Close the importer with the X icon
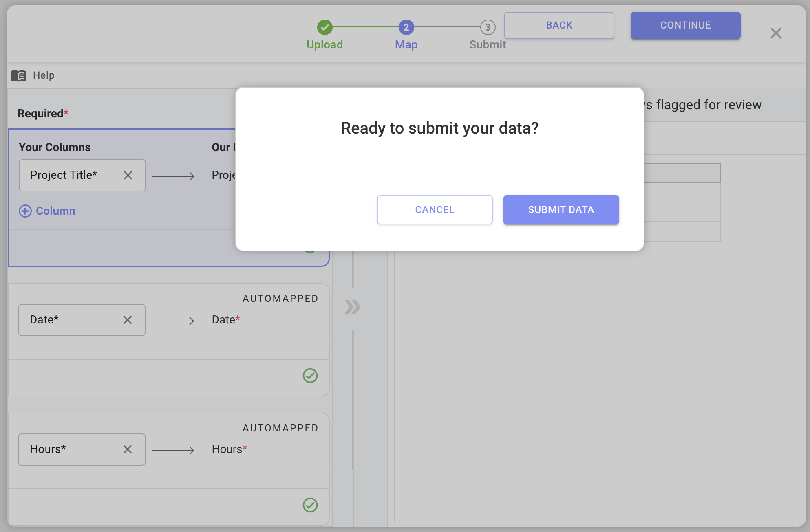Screen dimensions: 810x532 coord(776,33)
